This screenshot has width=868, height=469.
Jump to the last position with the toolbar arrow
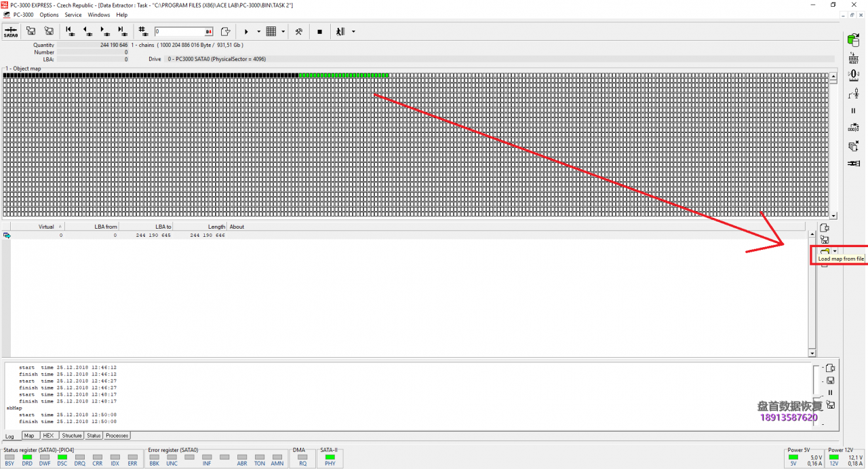click(x=121, y=31)
